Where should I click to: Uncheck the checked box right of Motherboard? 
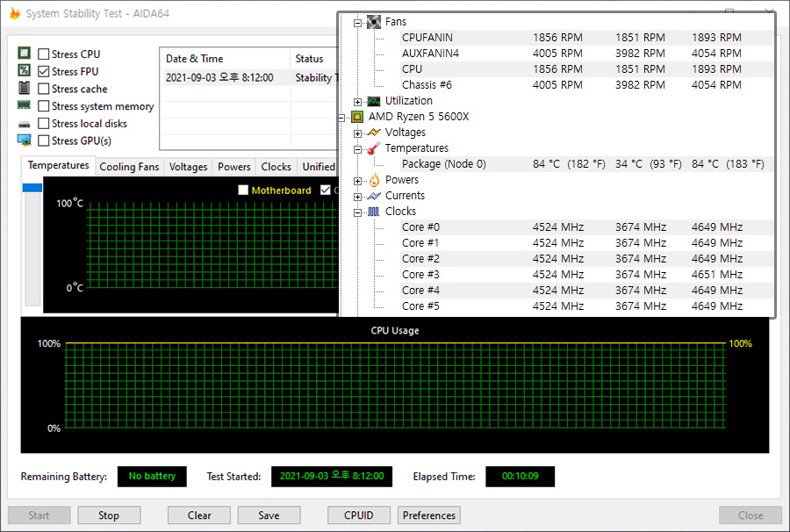[326, 190]
